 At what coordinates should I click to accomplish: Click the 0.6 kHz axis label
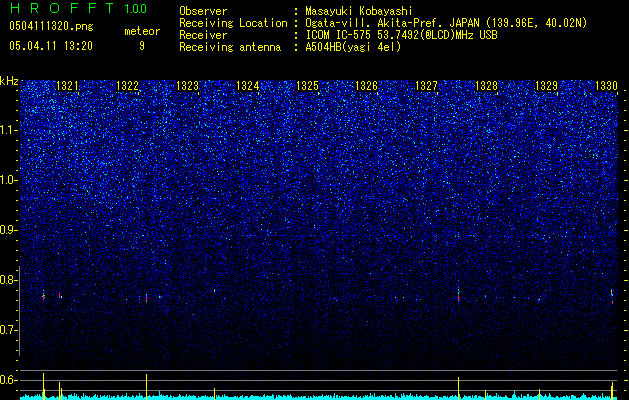[9, 380]
